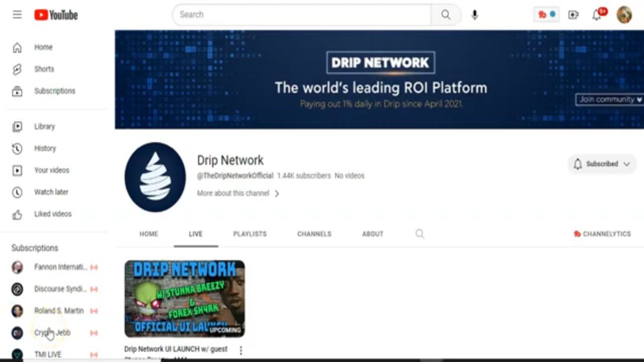The image size is (644, 362).
Task: Open the Subscribed notification dropdown
Action: click(x=602, y=164)
